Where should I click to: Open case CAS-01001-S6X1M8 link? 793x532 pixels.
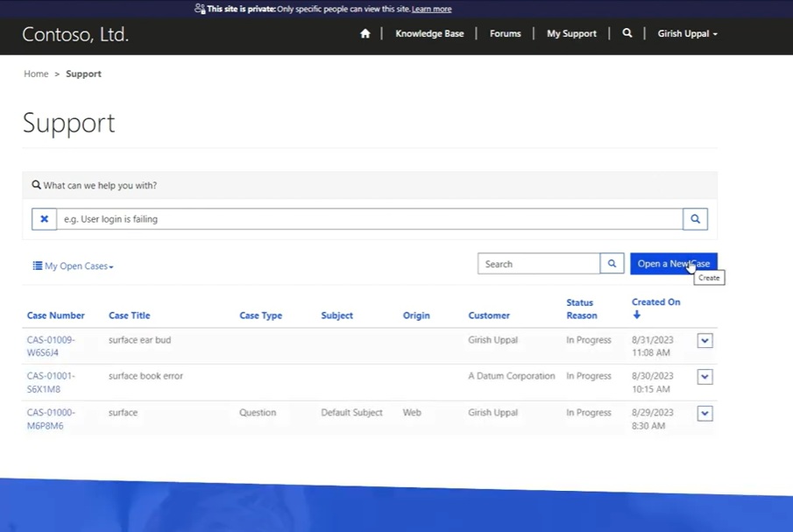click(51, 383)
